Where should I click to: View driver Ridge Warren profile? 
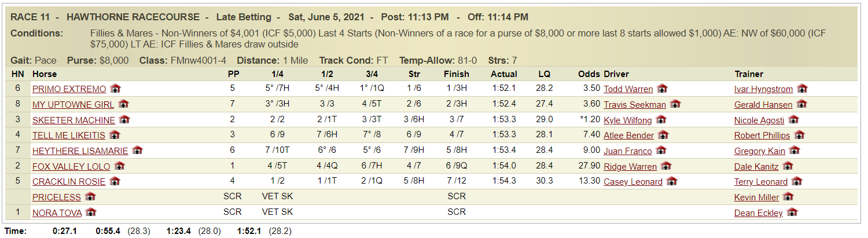coord(630,167)
